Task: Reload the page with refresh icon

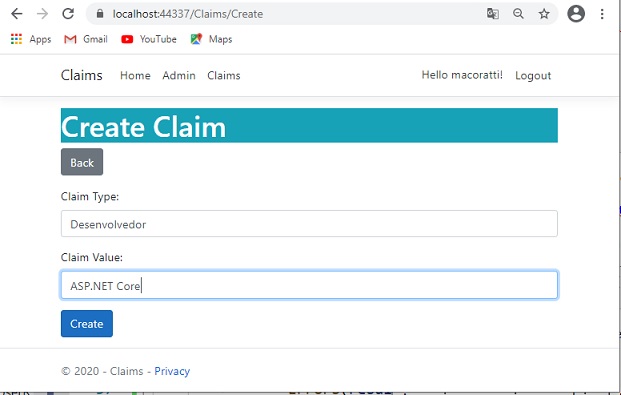Action: 68,14
